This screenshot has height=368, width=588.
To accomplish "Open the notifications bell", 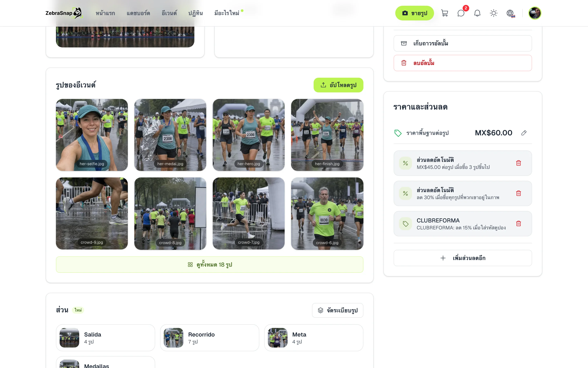I will [x=477, y=13].
